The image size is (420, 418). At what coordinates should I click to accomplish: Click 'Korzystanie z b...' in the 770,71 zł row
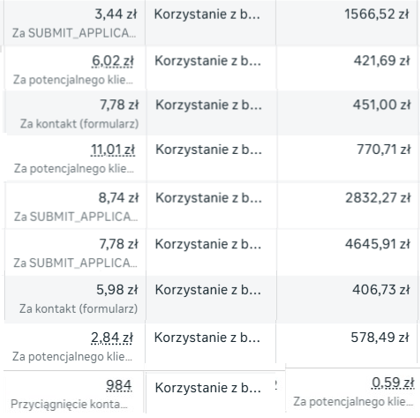click(209, 150)
